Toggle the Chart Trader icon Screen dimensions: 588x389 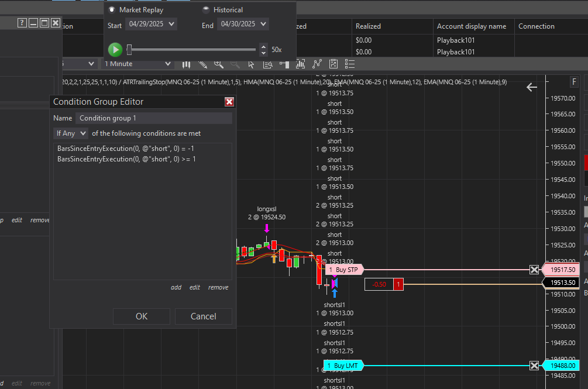pos(284,64)
